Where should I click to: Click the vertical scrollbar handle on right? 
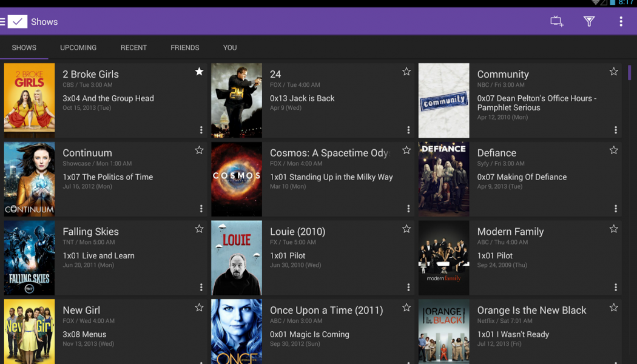click(629, 73)
